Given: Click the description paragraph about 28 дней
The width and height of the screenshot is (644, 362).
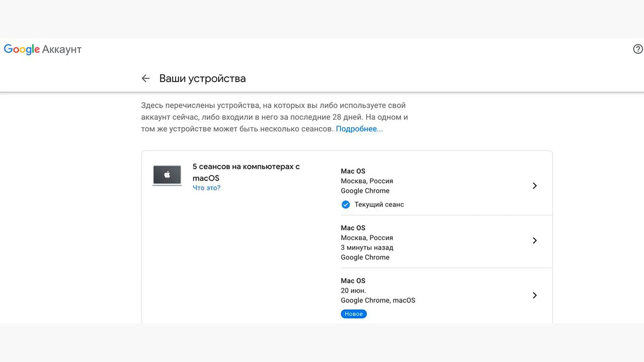Looking at the screenshot, I should click(274, 117).
